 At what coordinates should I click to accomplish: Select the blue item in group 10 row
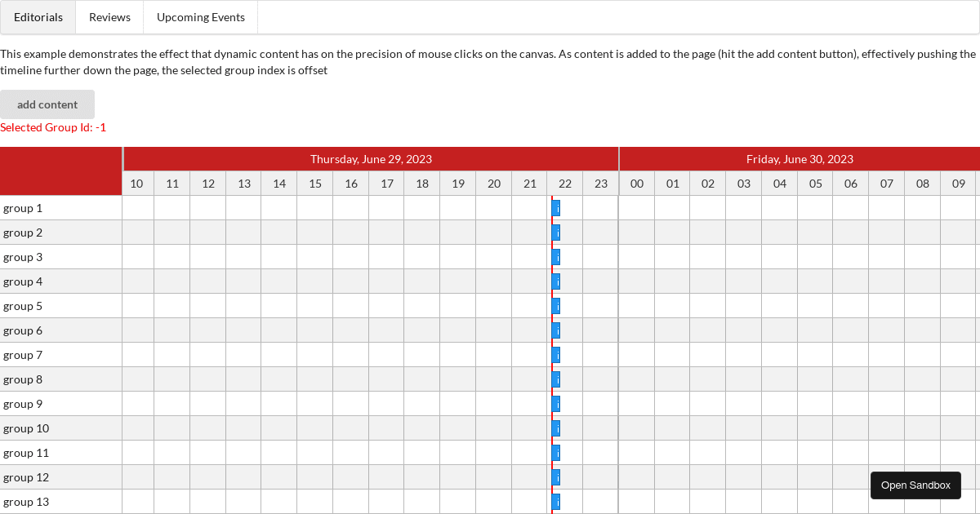pos(556,428)
